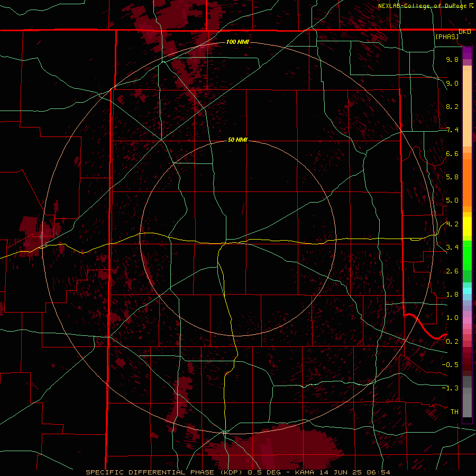This screenshot has height=476, width=476.
Task: Click the [PHAS] legend unit label
Action: [447, 37]
